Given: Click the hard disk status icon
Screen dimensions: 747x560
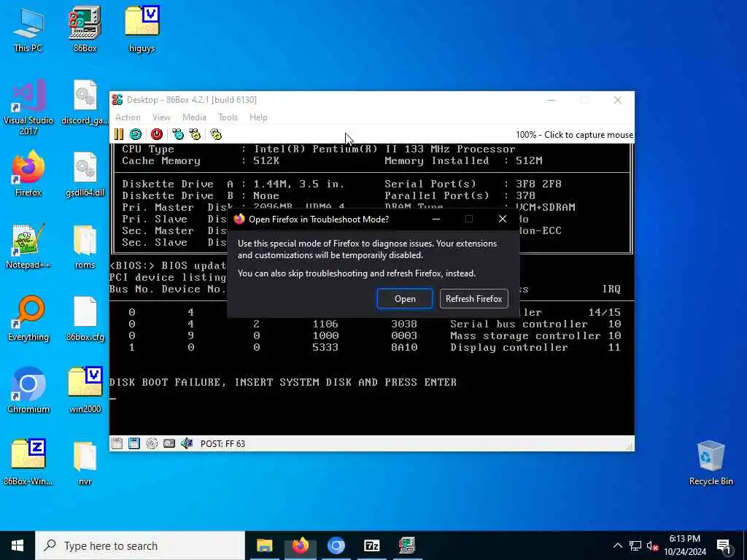Looking at the screenshot, I should (x=169, y=444).
